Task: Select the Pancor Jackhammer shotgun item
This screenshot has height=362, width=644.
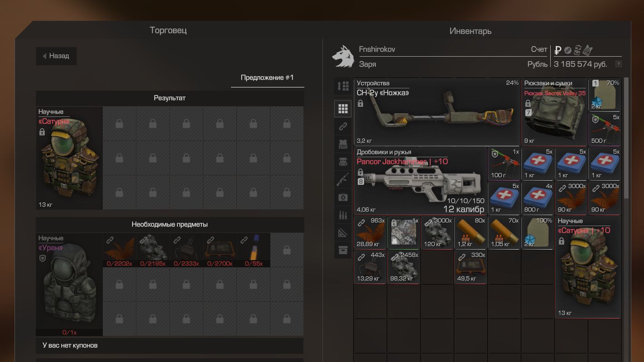Action: [x=420, y=181]
